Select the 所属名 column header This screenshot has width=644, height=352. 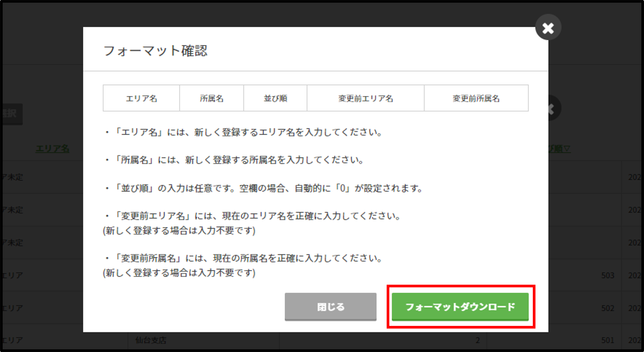[212, 98]
